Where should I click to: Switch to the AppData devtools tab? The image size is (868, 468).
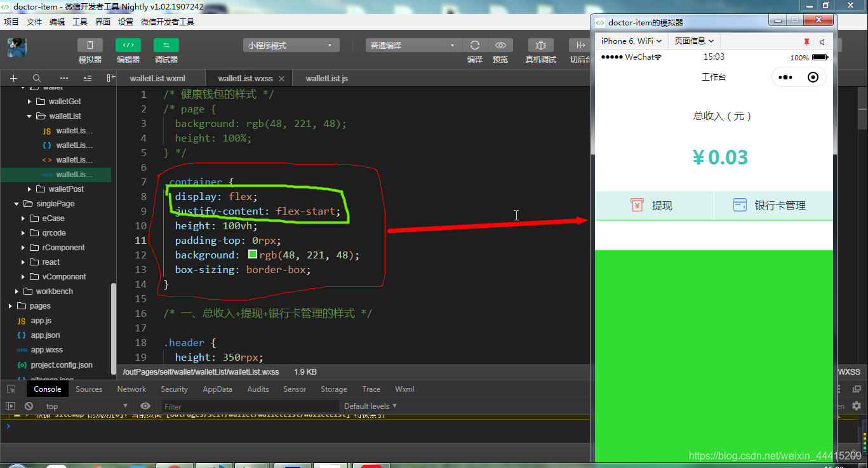click(x=218, y=389)
